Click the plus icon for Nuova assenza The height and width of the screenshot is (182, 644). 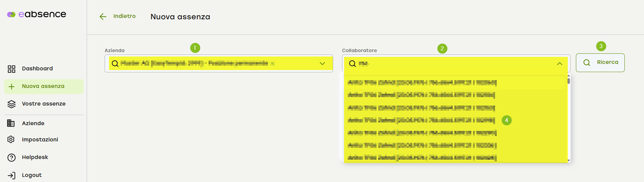12,87
